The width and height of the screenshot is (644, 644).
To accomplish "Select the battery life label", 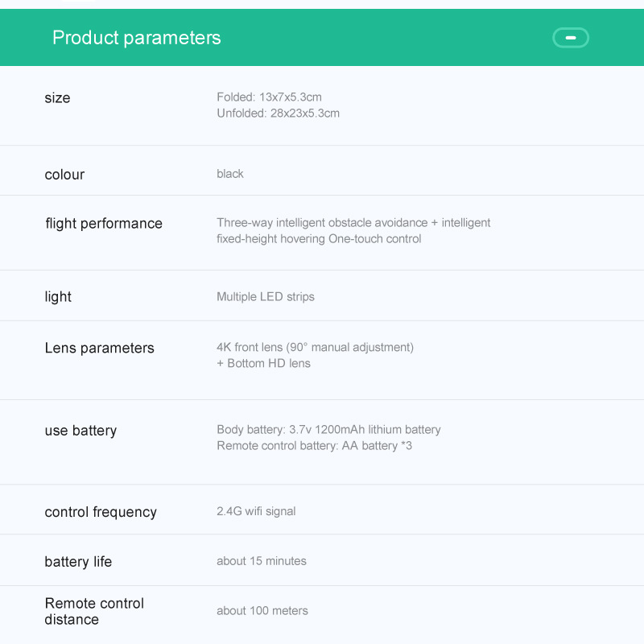I will pos(78,562).
